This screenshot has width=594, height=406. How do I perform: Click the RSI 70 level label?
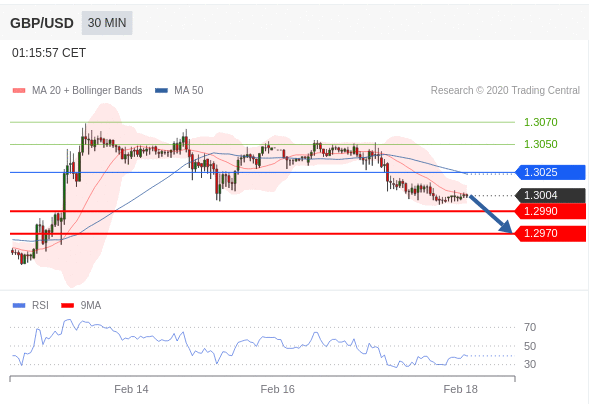tap(530, 327)
